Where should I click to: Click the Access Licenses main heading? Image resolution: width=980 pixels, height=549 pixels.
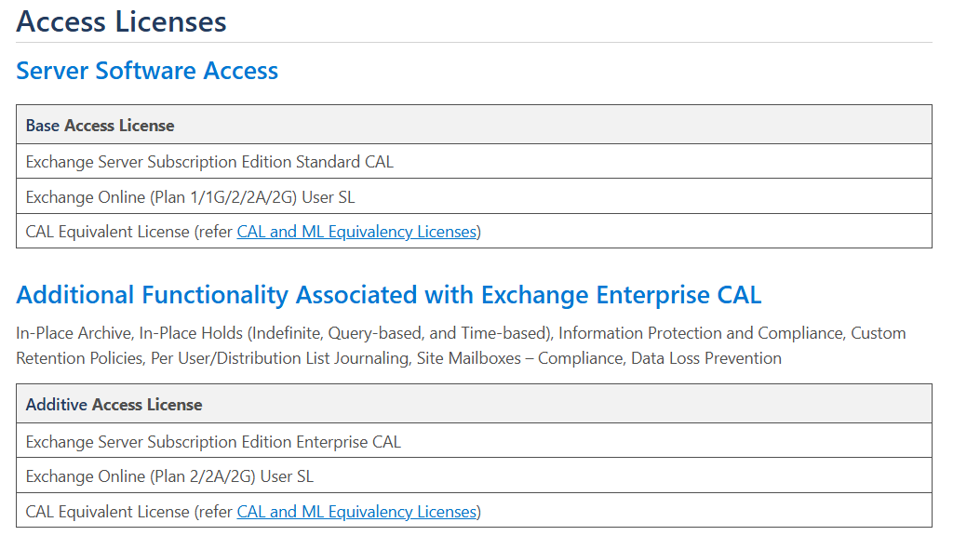122,21
